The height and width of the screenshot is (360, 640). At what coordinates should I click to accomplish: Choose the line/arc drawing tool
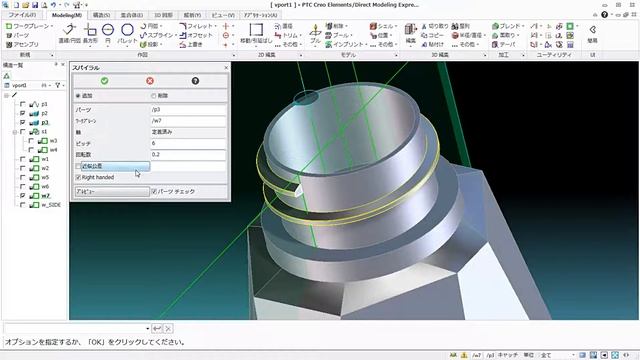pyautogui.click(x=70, y=33)
